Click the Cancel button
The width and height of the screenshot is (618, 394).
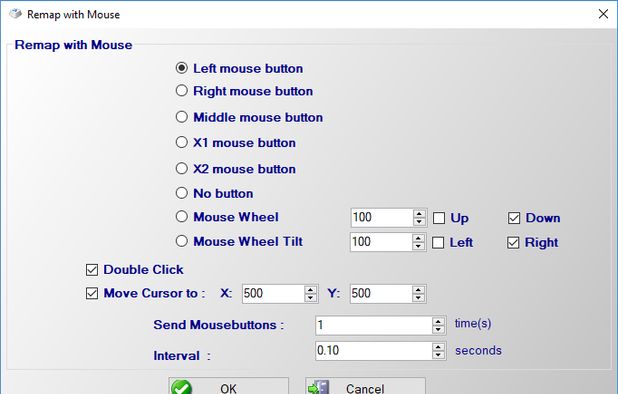point(365,387)
